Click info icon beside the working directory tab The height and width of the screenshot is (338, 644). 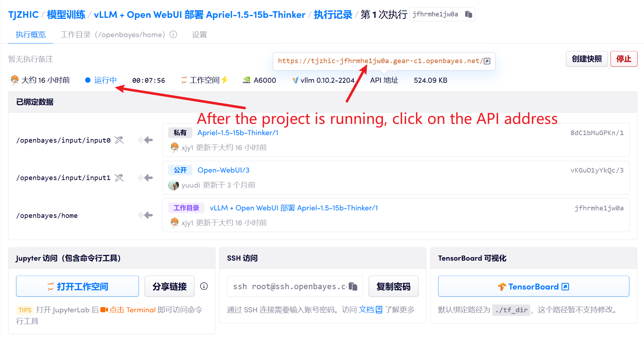coord(173,35)
